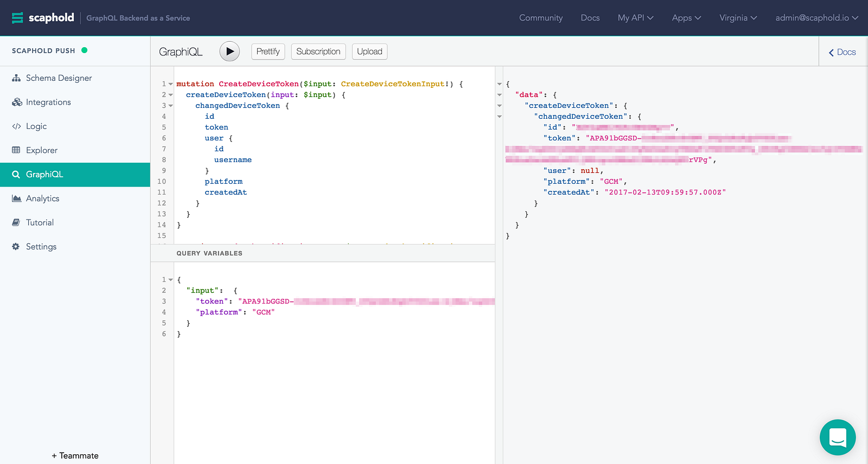The height and width of the screenshot is (464, 868).
Task: Select GraphiQL in the sidebar
Action: coord(75,175)
